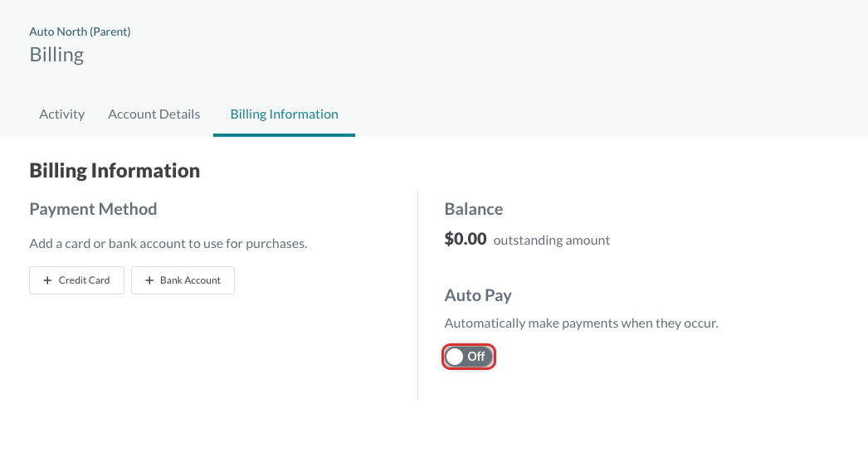This screenshot has width=868, height=457.
Task: Add a Bank Account payment method
Action: click(x=183, y=280)
